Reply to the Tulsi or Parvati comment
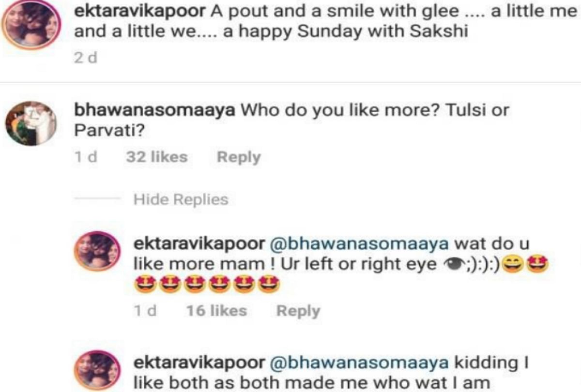Viewport: 581px width, 392px height. 238,157
